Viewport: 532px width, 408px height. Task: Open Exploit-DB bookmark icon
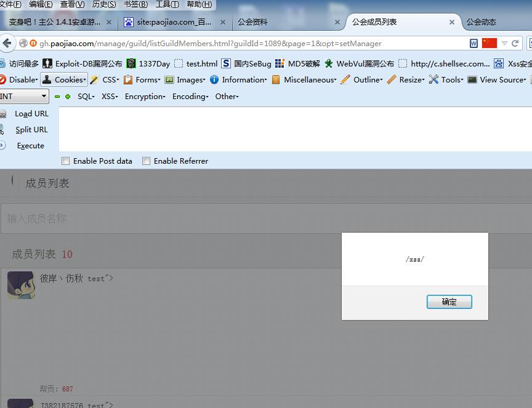[x=47, y=63]
